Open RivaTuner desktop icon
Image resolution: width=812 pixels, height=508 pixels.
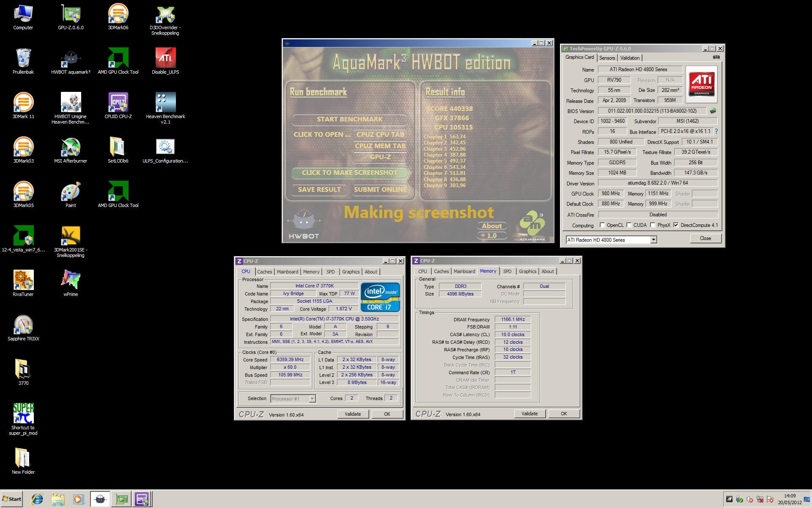point(23,284)
